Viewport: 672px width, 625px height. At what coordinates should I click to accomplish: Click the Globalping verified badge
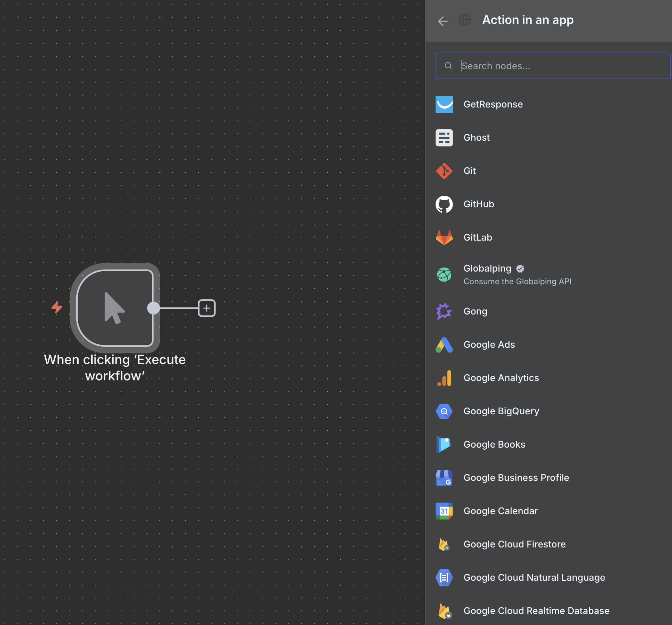pyautogui.click(x=520, y=269)
